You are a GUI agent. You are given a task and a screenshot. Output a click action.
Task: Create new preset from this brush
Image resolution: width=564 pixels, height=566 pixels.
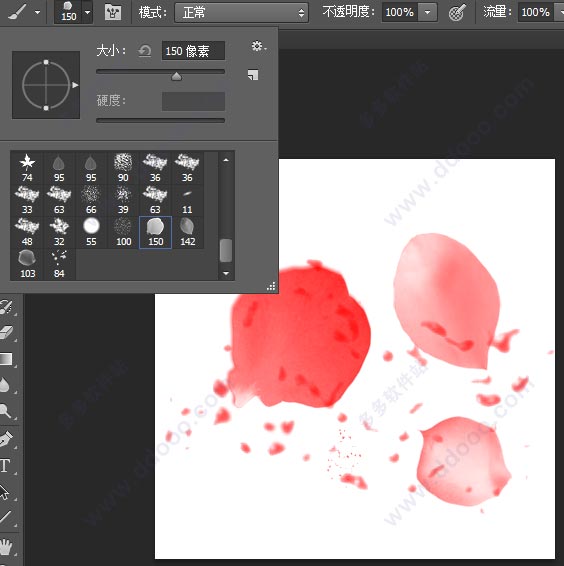click(253, 75)
